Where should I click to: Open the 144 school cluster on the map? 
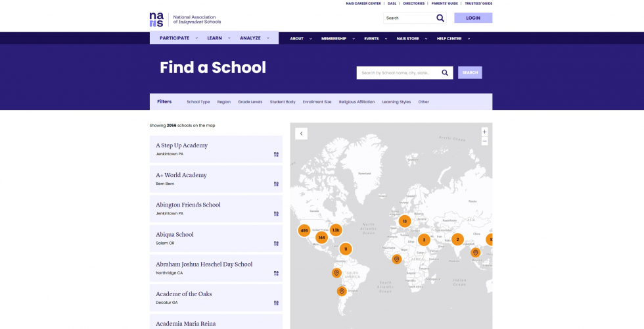[x=321, y=238]
